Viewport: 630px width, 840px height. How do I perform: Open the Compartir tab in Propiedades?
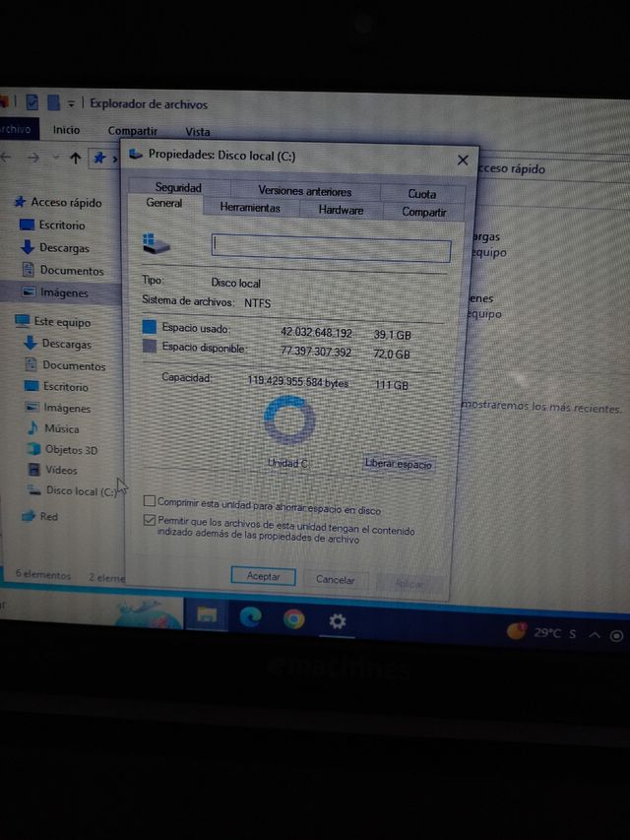click(423, 212)
